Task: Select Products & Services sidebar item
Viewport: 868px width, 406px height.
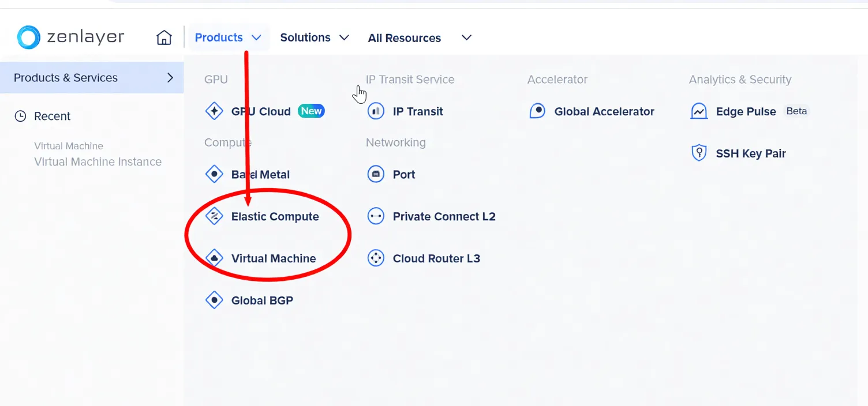Action: point(92,78)
